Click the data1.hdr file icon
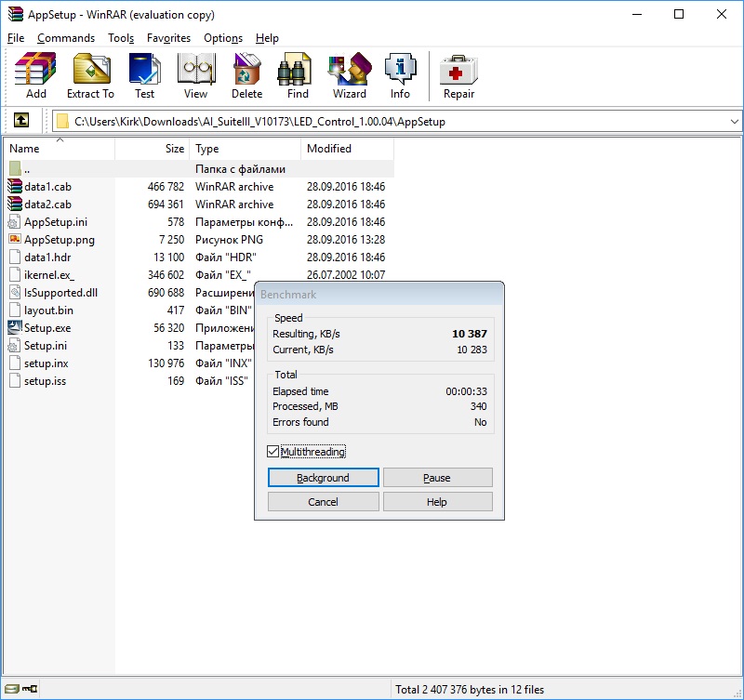 click(x=15, y=258)
